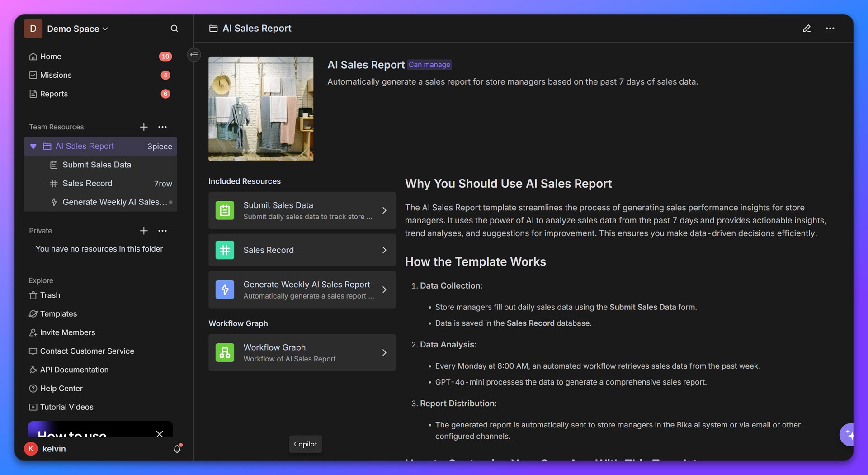
Task: Open the search icon in sidebar header
Action: tap(174, 28)
